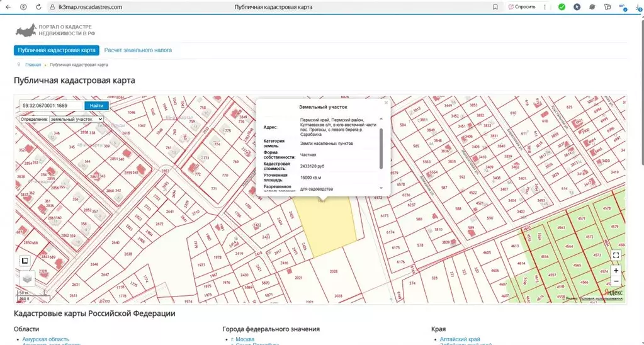This screenshot has height=345, width=644.
Task: Click parcel 2646 on the map
Action: [94, 264]
